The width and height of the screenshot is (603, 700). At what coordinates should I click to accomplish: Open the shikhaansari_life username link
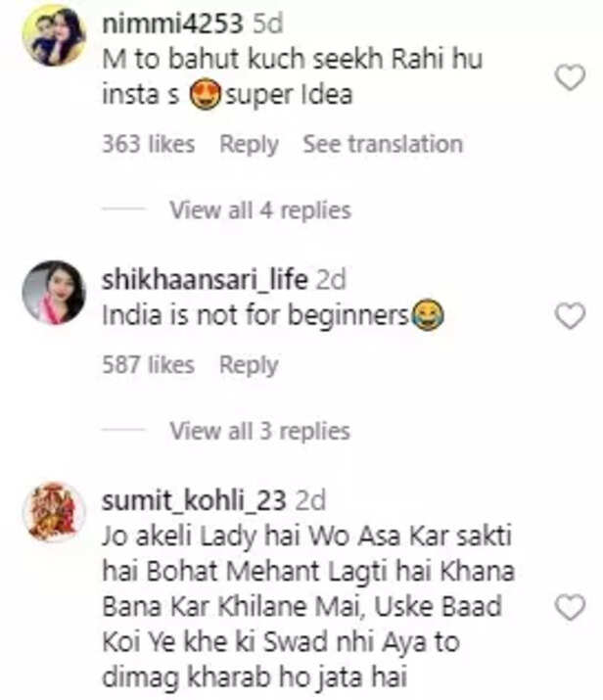click(x=205, y=280)
